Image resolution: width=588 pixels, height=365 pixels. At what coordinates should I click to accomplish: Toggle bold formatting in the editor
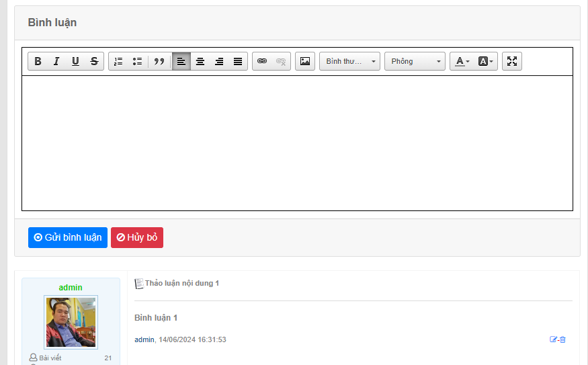pyautogui.click(x=38, y=61)
